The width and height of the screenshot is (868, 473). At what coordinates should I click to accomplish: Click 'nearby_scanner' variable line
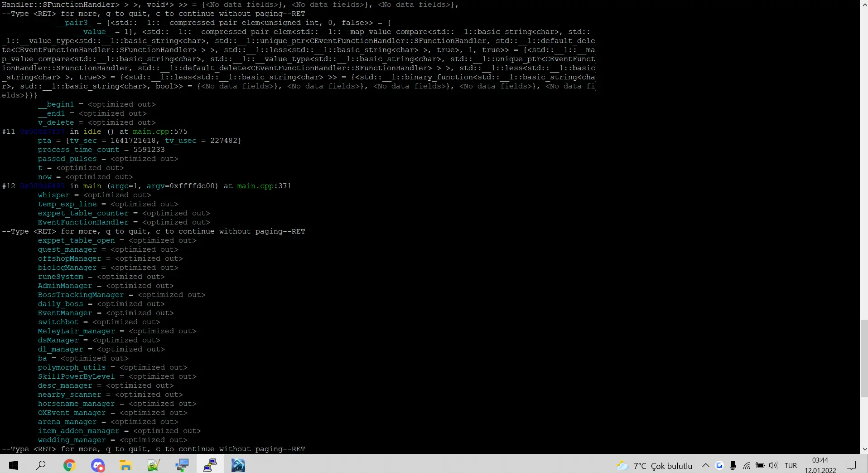(x=111, y=395)
